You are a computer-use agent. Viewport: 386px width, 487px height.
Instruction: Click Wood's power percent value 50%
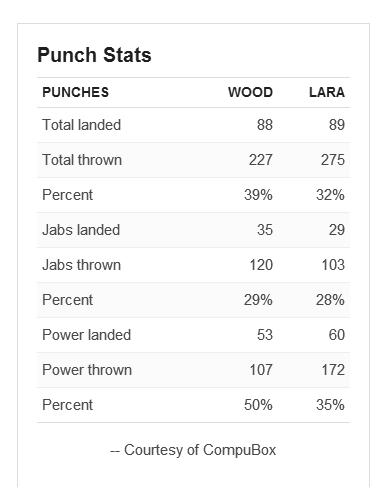click(258, 405)
